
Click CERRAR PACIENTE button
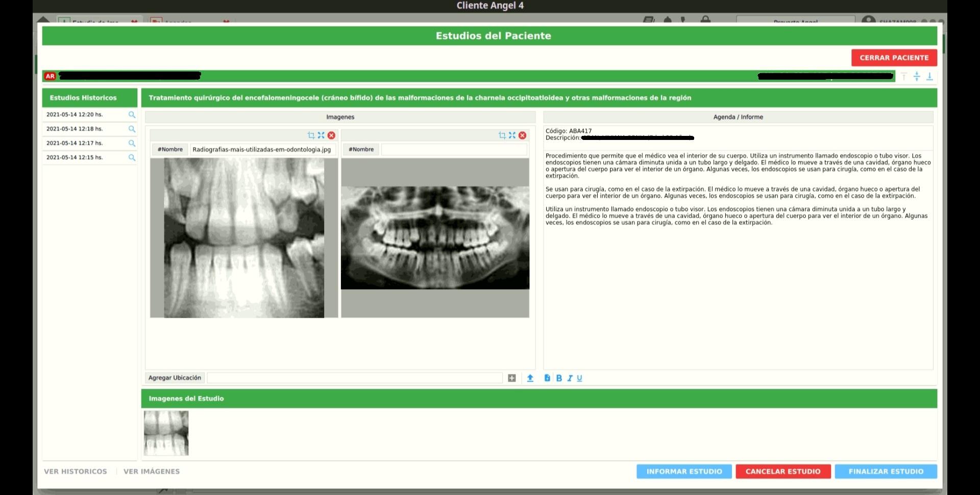894,58
